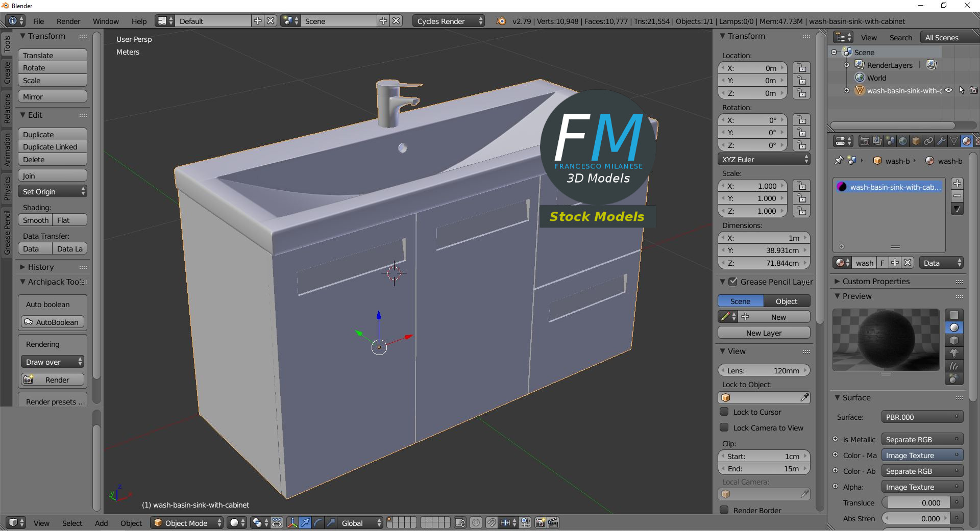Click the AutoBoolean button
Screen dimensions: 980x531
(x=53, y=322)
